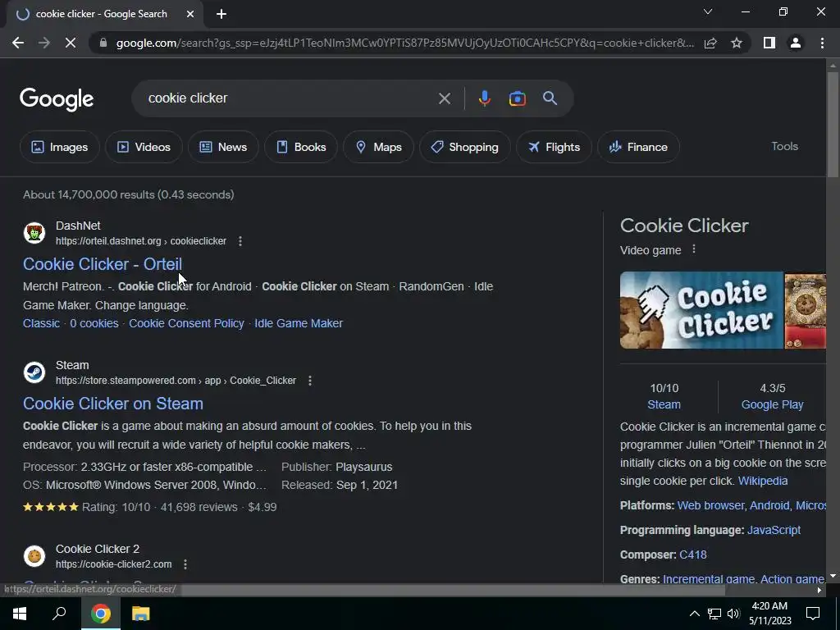Open Windows taskbar search
Screen dimensions: 840x630
pyautogui.click(x=59, y=614)
